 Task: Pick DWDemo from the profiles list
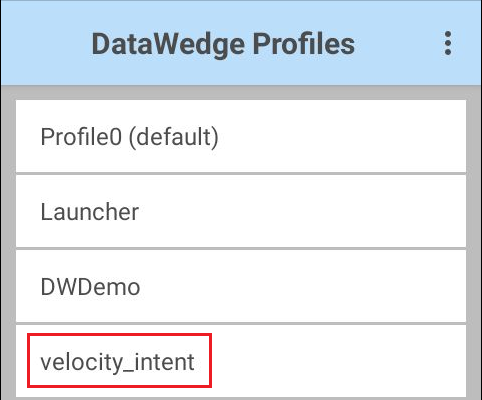point(241,286)
